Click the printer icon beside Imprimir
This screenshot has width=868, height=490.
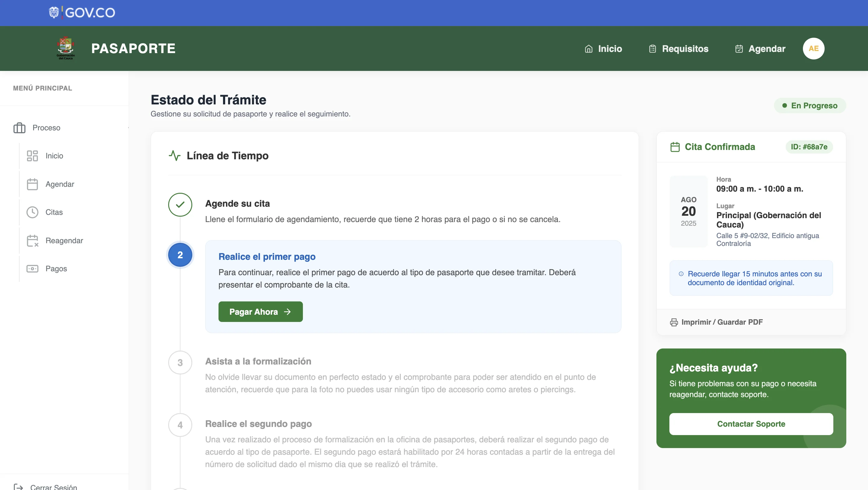point(674,322)
